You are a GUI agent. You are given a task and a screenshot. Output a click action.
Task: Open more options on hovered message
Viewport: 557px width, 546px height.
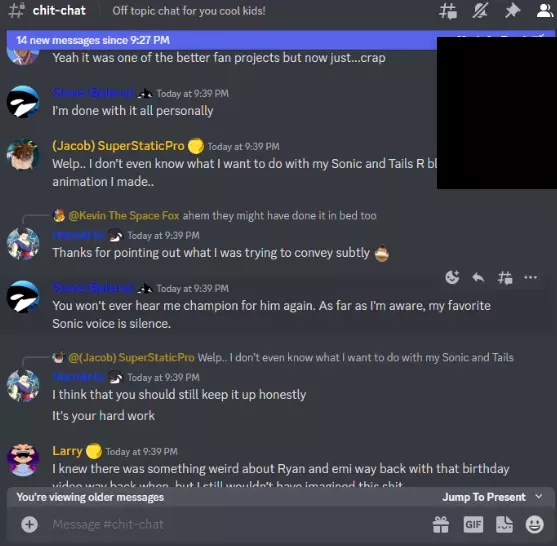(531, 277)
